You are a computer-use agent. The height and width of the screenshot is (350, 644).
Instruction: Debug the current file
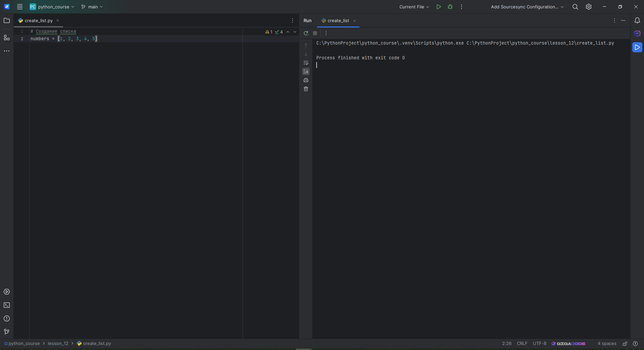pyautogui.click(x=450, y=7)
